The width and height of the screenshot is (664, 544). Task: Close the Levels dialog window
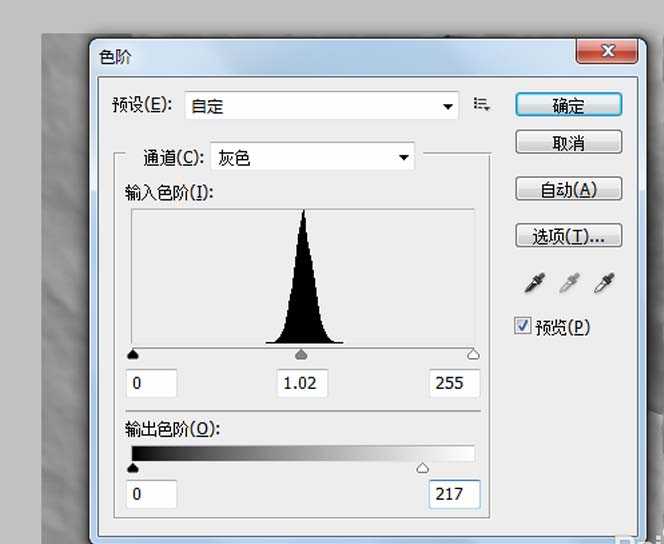pyautogui.click(x=608, y=51)
